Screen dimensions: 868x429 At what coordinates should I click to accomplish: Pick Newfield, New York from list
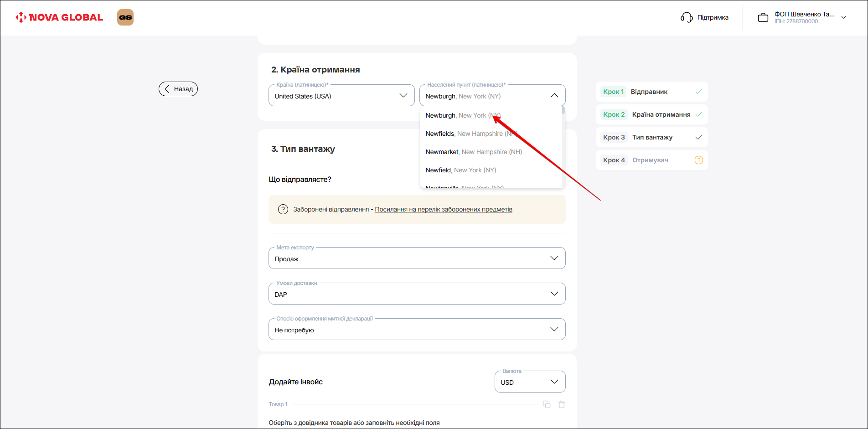click(460, 170)
